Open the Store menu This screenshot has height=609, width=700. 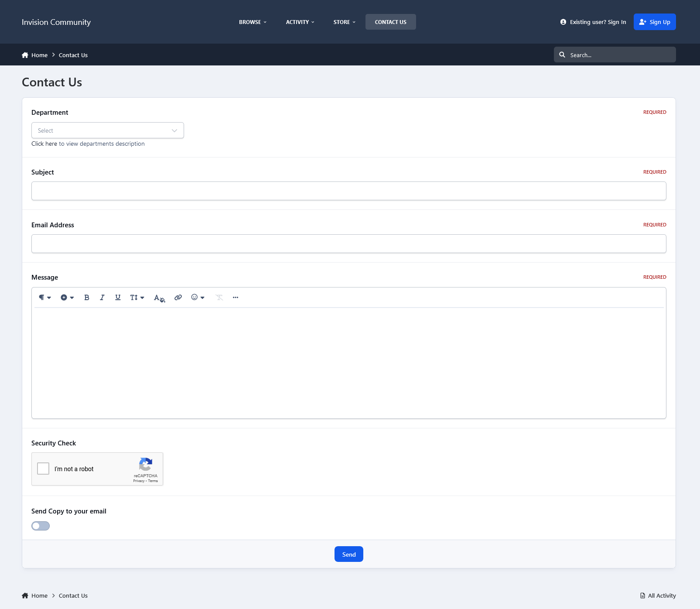click(x=344, y=22)
